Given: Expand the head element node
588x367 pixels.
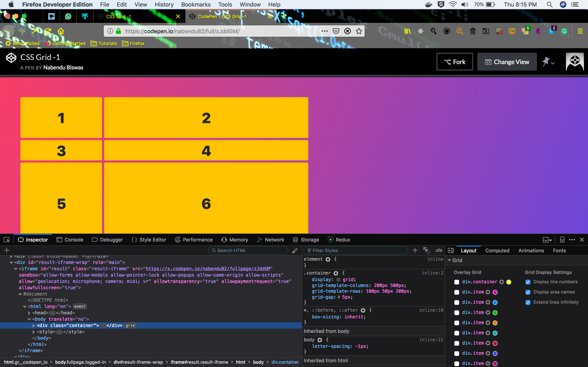Looking at the screenshot, I should [x=29, y=313].
